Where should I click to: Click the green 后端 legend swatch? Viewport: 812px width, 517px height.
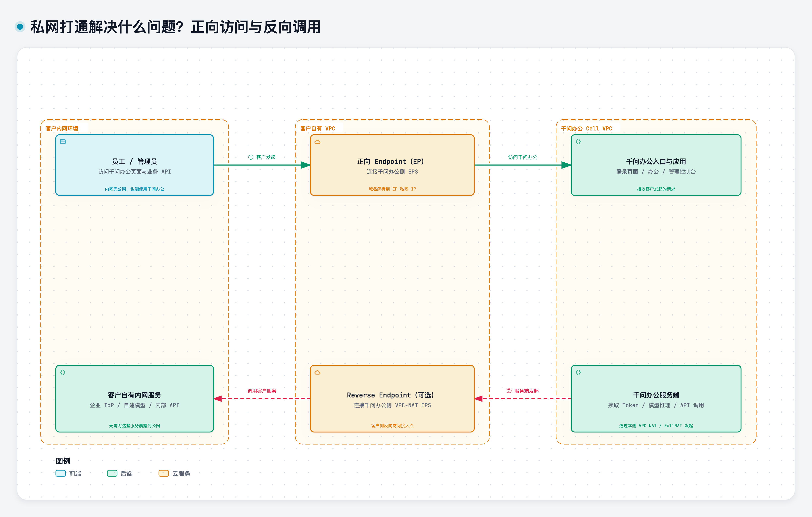(112, 473)
